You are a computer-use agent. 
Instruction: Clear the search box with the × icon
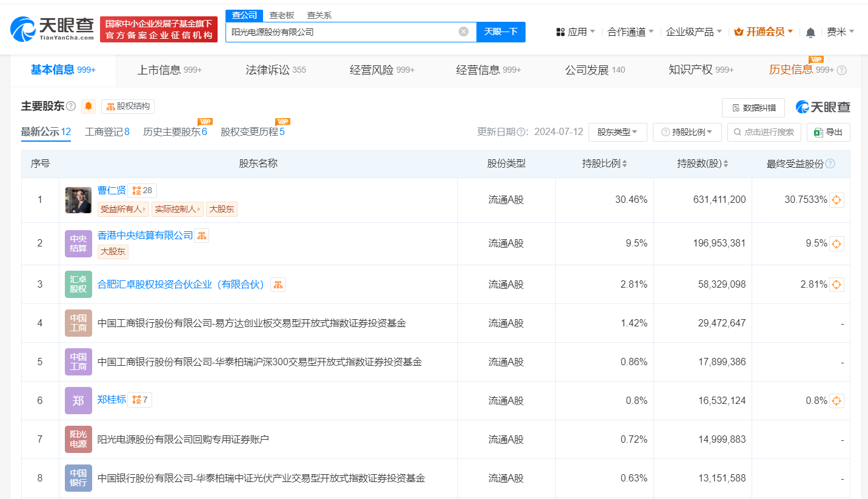tap(464, 31)
